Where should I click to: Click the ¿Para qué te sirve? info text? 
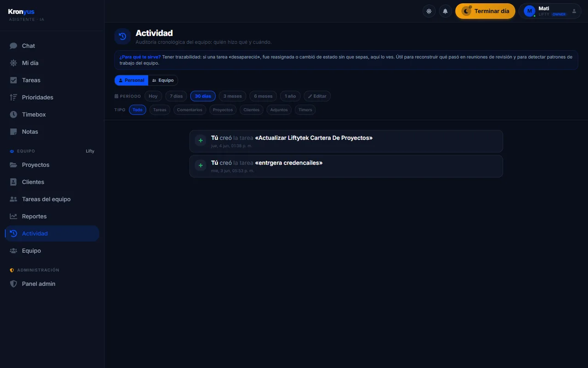pos(140,57)
